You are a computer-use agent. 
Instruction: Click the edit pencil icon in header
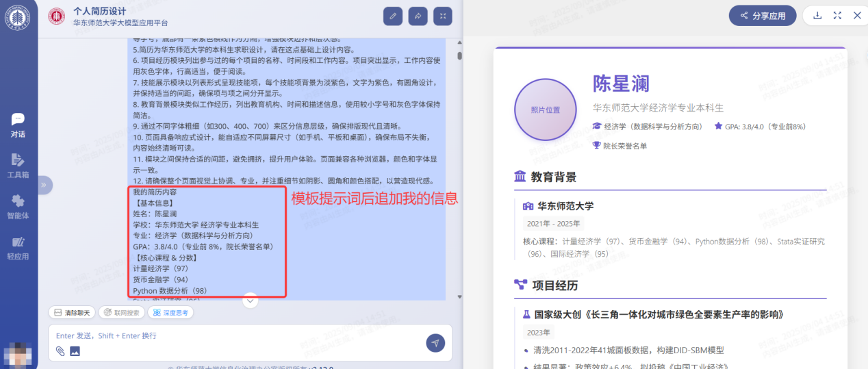(392, 16)
